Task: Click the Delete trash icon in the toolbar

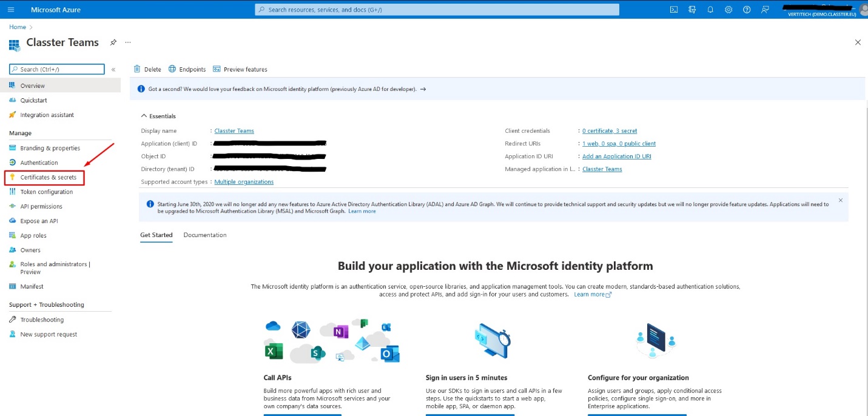Action: 137,69
